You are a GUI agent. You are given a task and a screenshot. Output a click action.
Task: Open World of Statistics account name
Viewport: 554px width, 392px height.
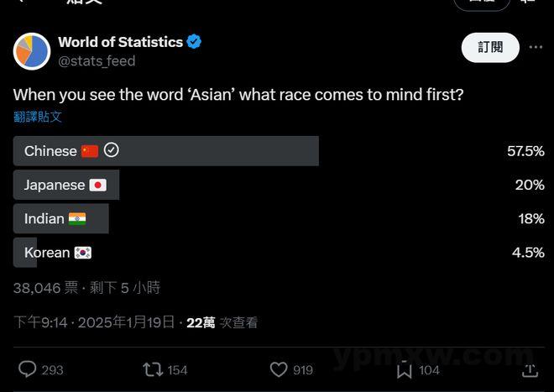[121, 42]
